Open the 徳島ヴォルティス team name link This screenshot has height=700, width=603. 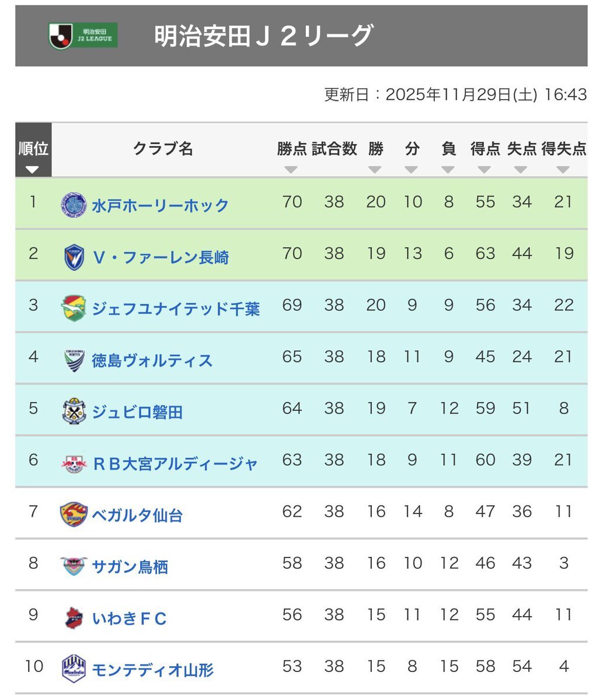click(152, 360)
